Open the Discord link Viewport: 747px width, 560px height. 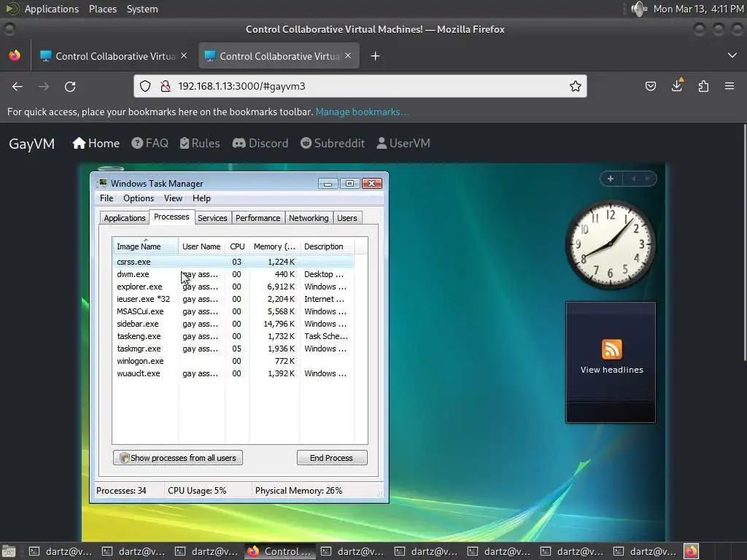click(260, 144)
